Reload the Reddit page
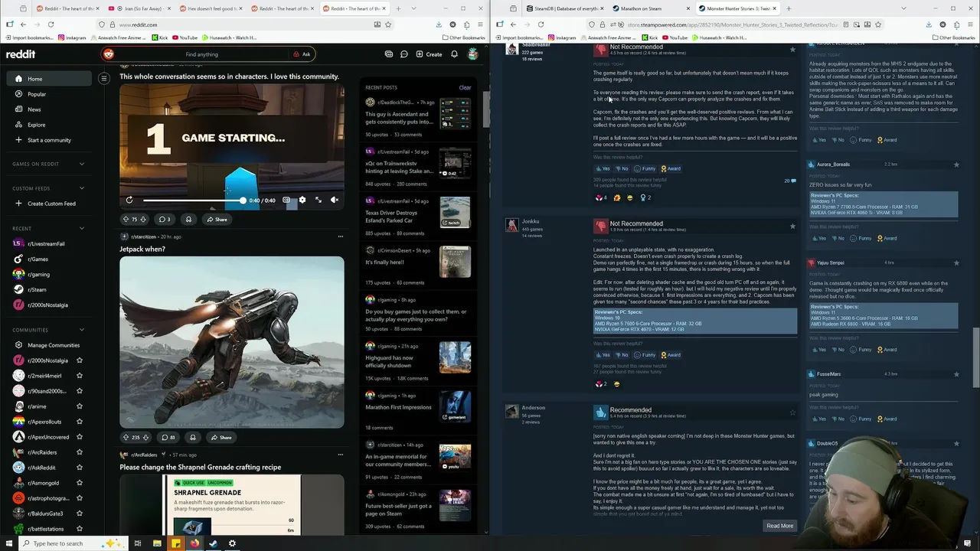This screenshot has width=980, height=551. point(51,24)
